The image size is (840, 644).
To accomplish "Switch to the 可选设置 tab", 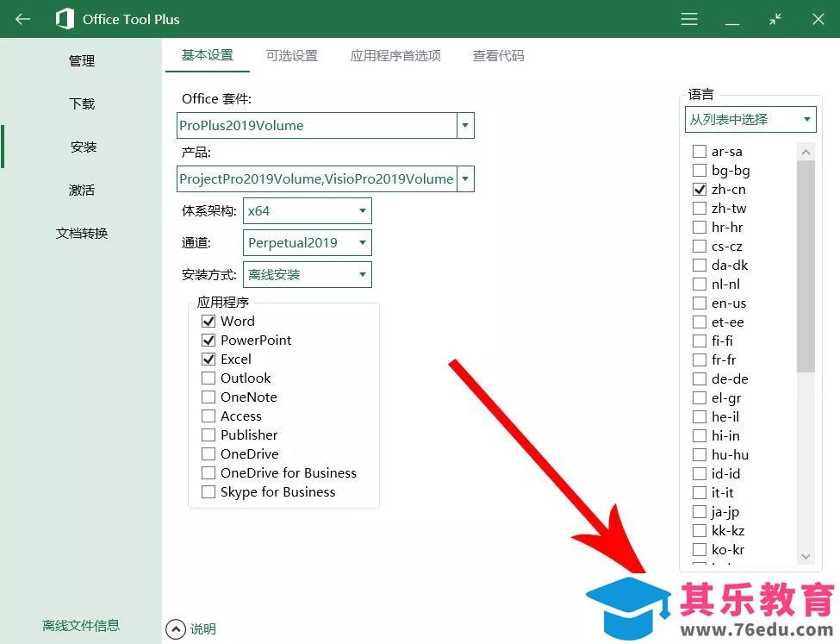I will click(292, 55).
